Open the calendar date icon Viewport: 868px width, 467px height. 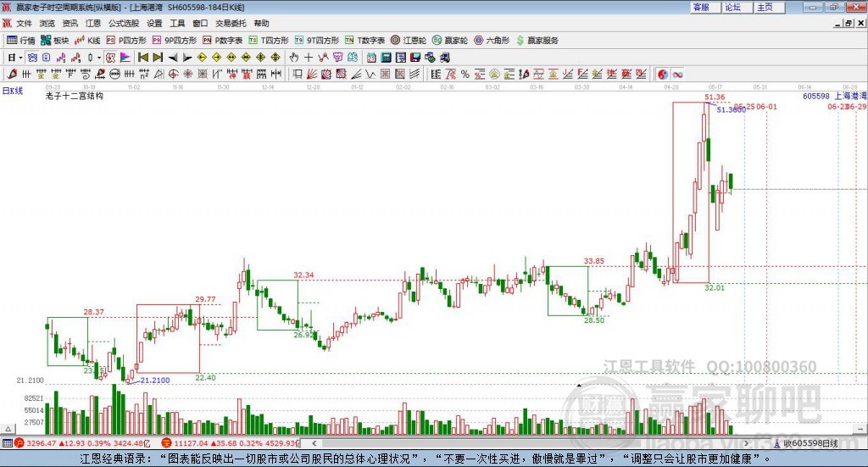coord(371,58)
